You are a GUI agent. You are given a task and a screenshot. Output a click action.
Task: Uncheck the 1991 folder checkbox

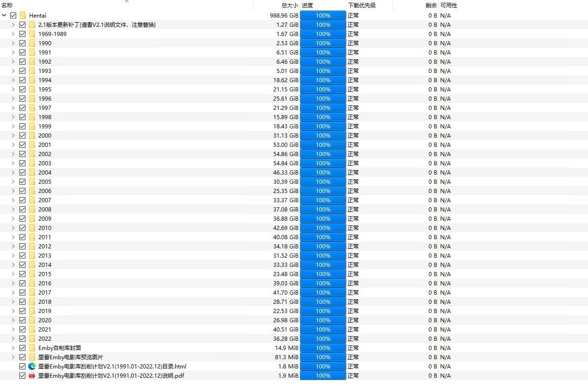tap(22, 52)
